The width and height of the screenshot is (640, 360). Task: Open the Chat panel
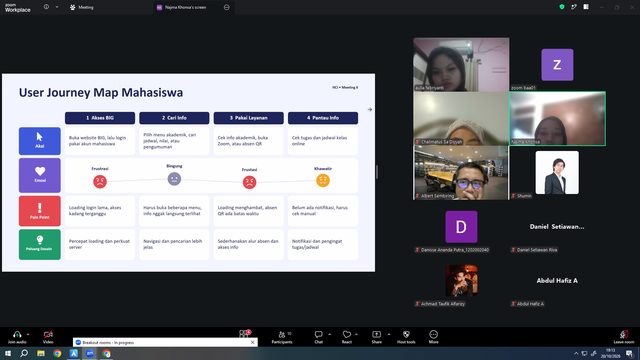(318, 337)
